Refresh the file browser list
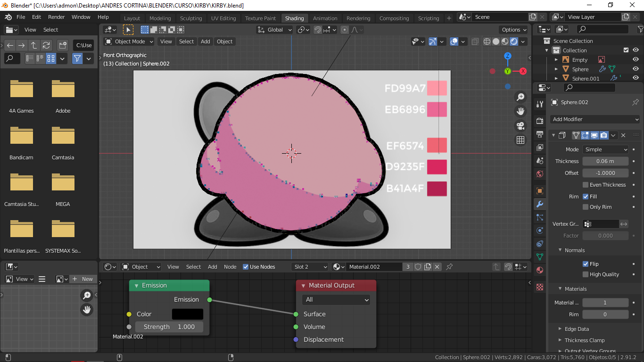The width and height of the screenshot is (644, 362). coord(46,45)
